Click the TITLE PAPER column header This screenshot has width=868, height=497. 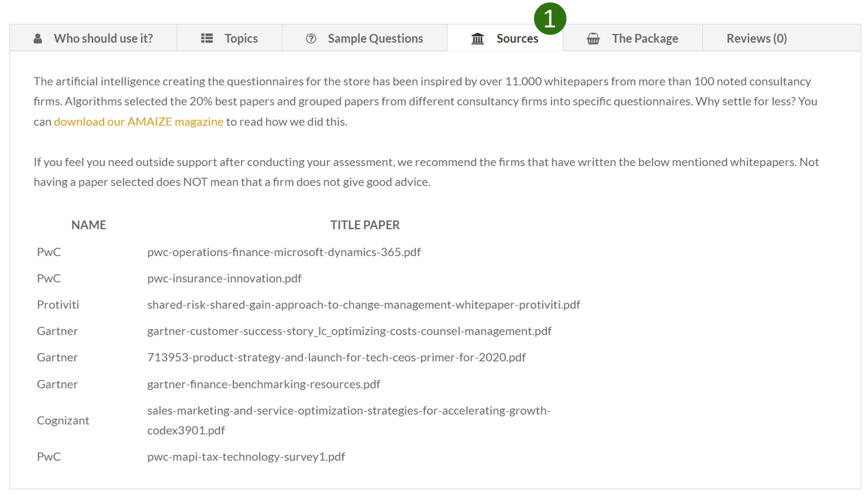(x=365, y=225)
